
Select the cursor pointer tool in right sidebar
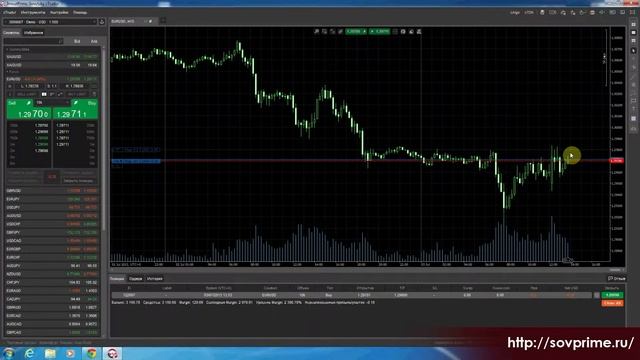pyautogui.click(x=633, y=51)
